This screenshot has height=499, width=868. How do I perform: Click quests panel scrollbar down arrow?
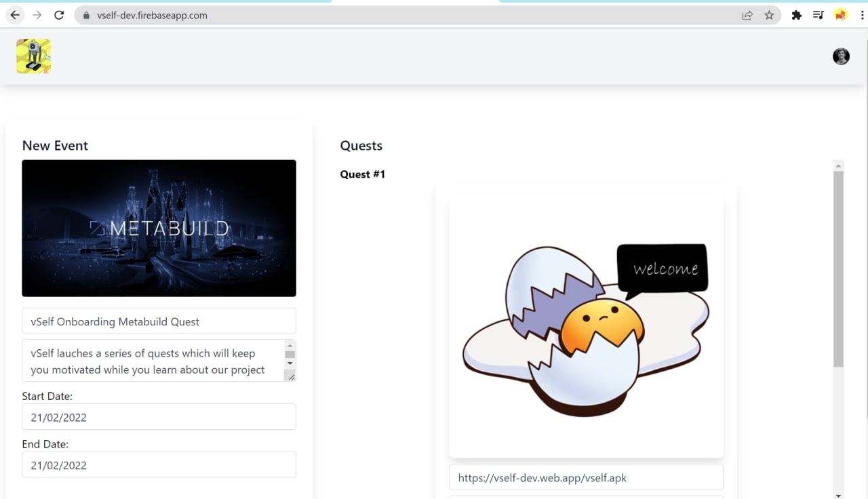click(838, 496)
